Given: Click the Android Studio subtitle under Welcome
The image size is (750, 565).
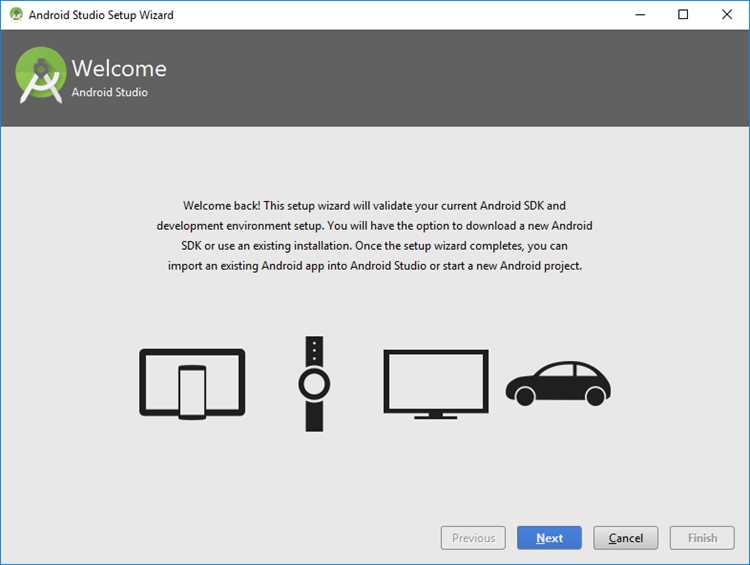Looking at the screenshot, I should 110,92.
